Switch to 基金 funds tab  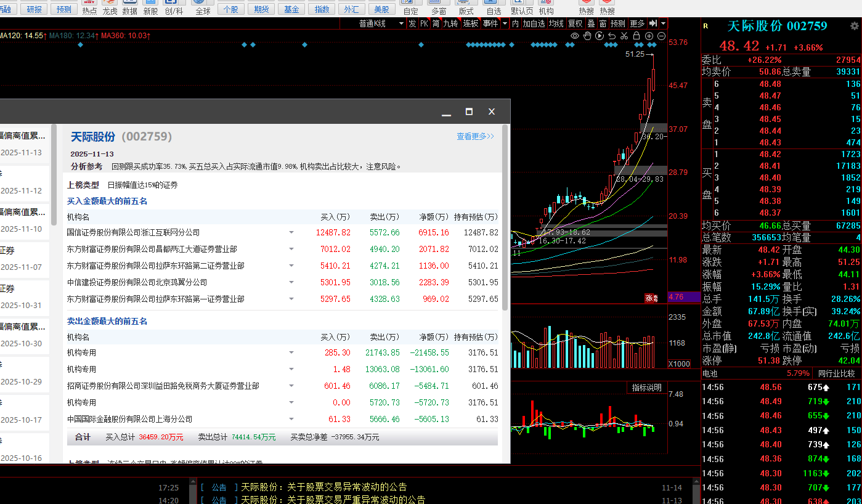[291, 9]
